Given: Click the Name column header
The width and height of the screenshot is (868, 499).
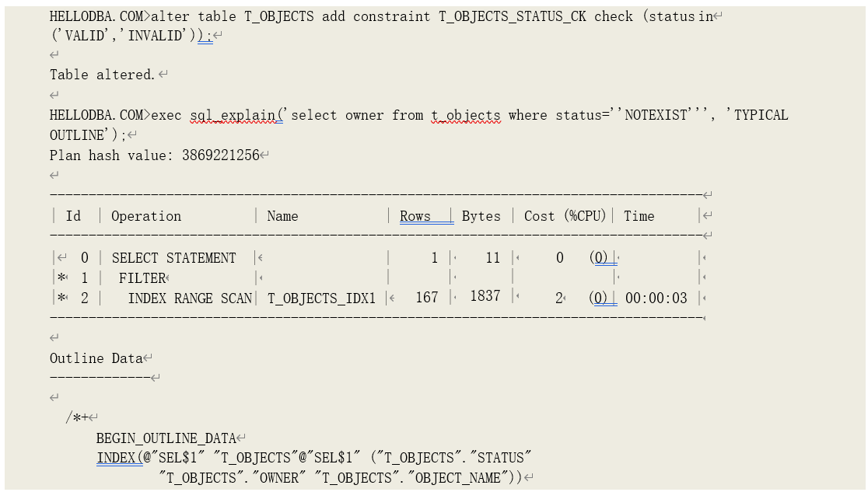Looking at the screenshot, I should [282, 216].
